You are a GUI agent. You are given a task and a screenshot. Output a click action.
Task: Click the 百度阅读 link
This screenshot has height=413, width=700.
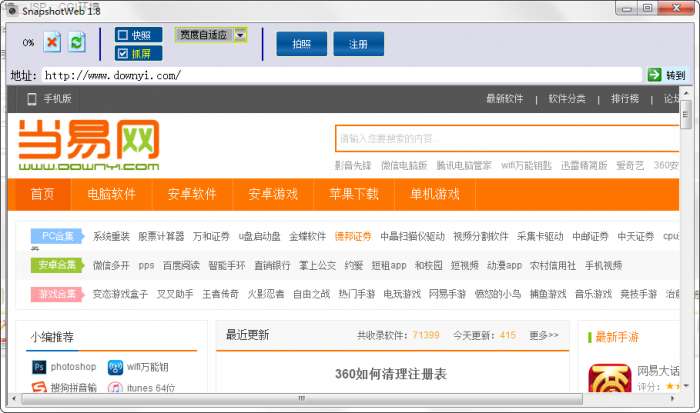coord(181,266)
